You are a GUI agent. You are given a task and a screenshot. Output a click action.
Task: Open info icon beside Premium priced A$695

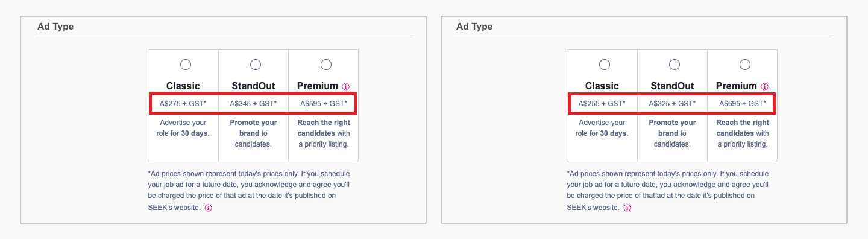click(x=764, y=86)
